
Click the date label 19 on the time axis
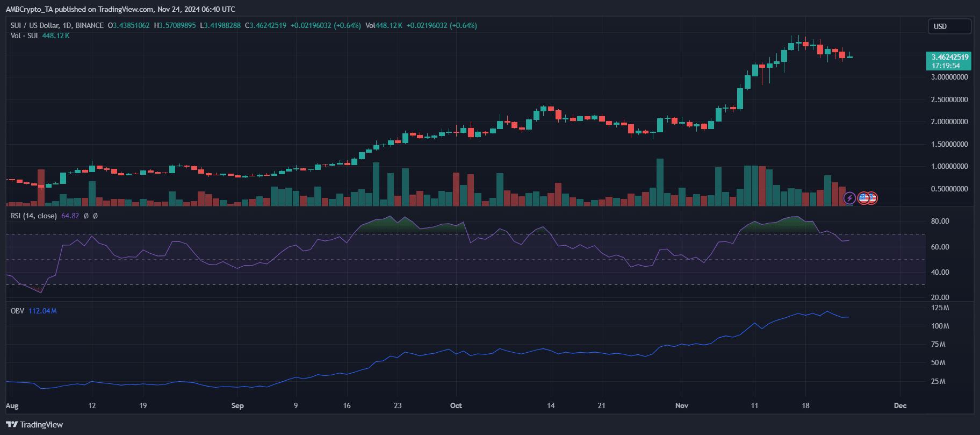[x=143, y=405]
